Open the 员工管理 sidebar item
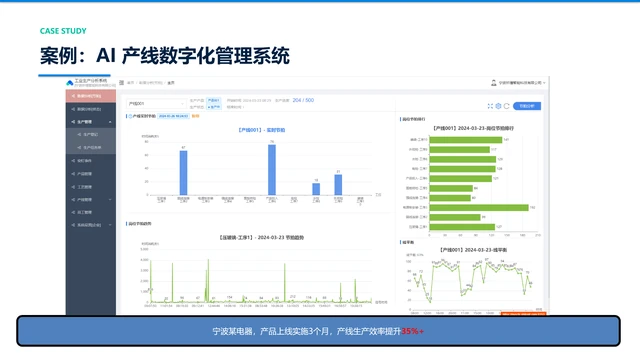 pyautogui.click(x=91, y=212)
